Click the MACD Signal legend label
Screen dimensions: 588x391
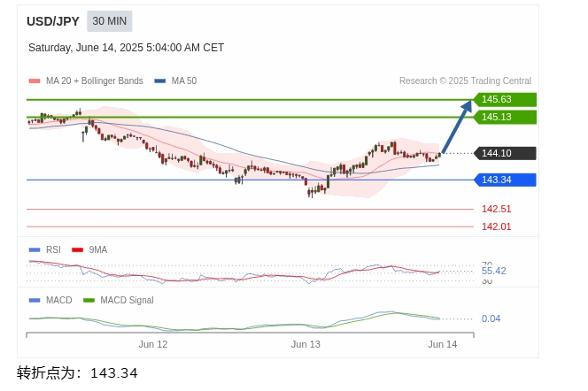click(x=127, y=301)
